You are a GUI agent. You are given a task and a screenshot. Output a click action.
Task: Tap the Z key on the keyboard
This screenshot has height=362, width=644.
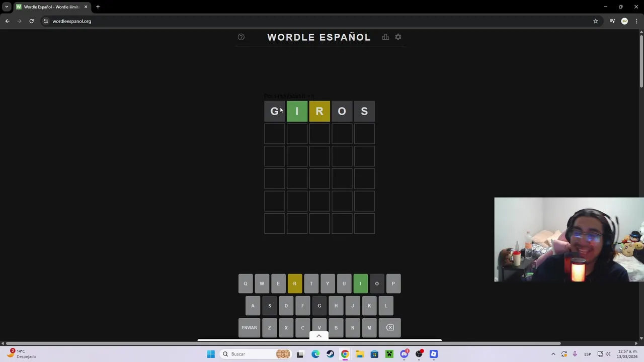coord(269,328)
